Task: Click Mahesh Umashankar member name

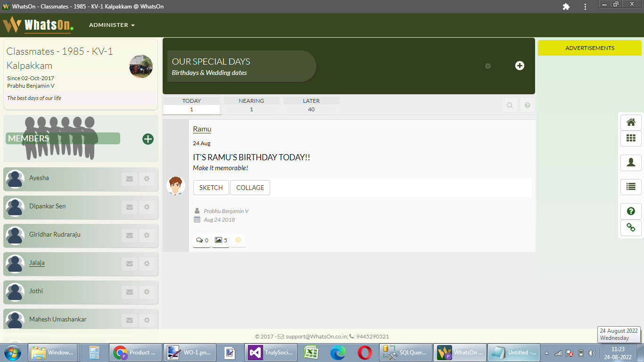Action: tap(58, 319)
